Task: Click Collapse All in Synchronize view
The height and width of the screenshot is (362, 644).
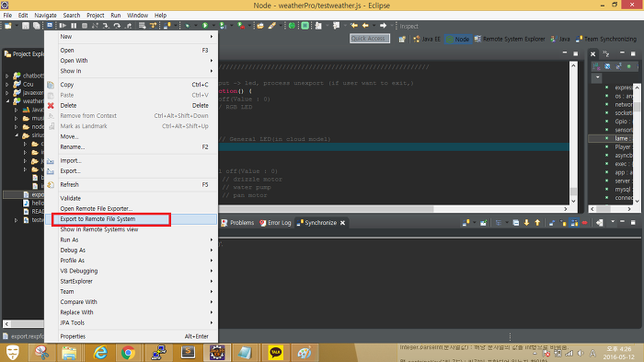Action: [516, 223]
